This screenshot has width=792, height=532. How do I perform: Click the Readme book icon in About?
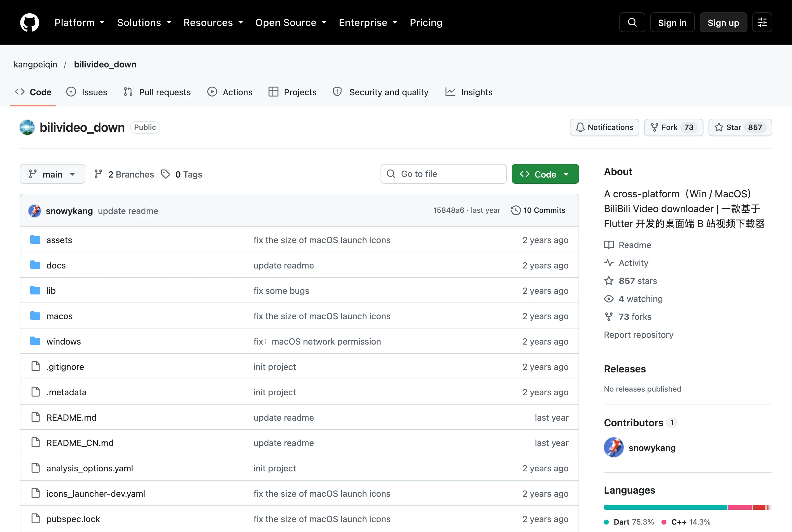(609, 245)
